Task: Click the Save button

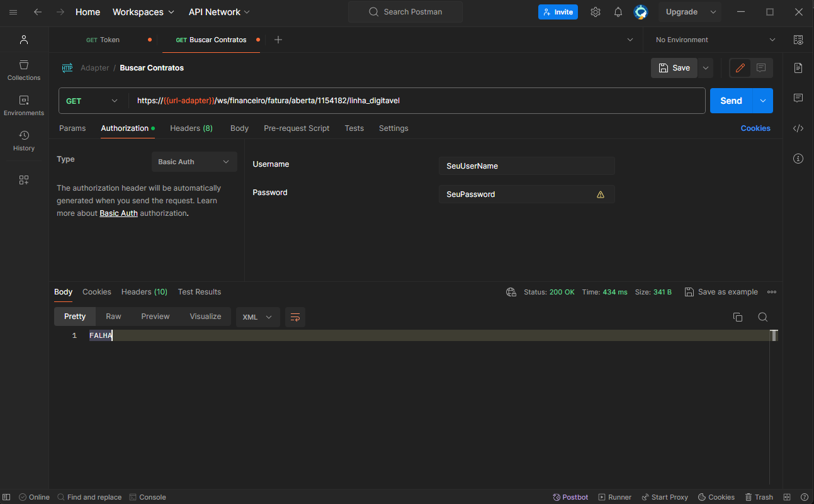Action: 674,68
